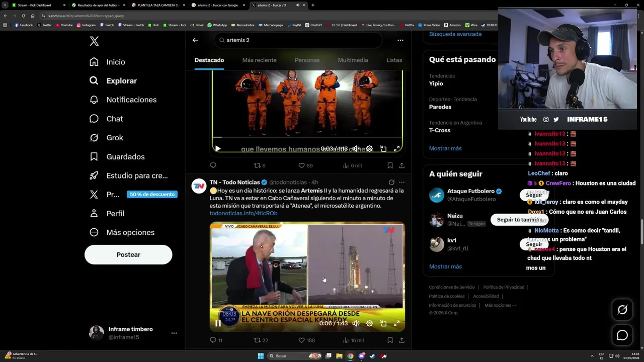Image resolution: width=644 pixels, height=362 pixels.
Task: Switch to Listas tab
Action: click(x=394, y=60)
